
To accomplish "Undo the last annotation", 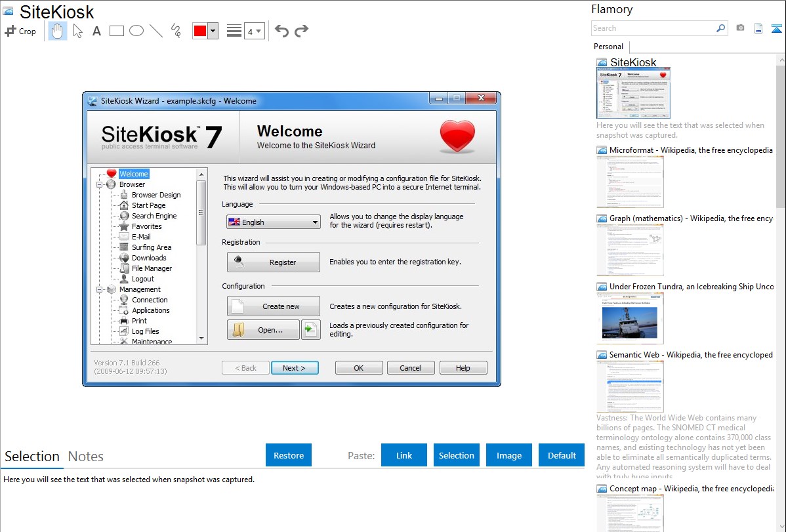I will click(281, 31).
